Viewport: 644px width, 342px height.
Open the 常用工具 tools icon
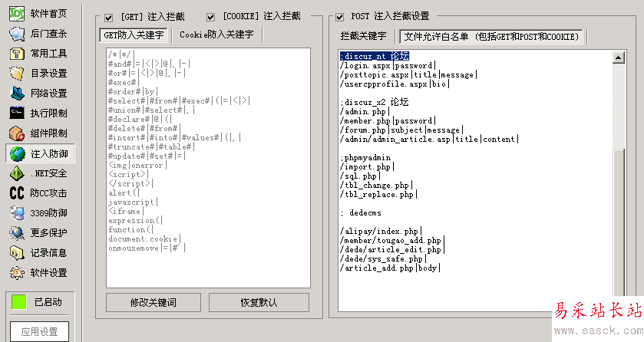tap(17, 54)
